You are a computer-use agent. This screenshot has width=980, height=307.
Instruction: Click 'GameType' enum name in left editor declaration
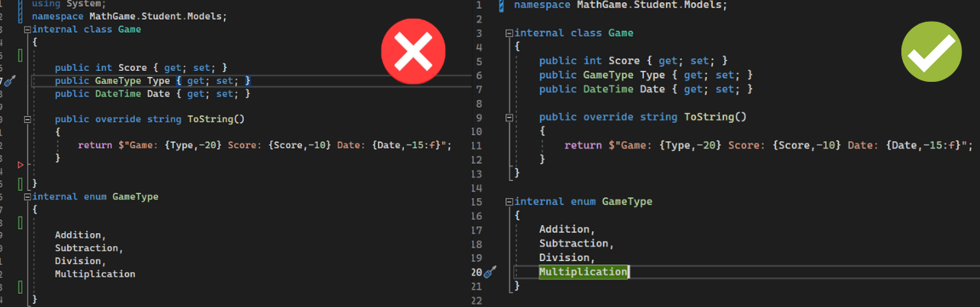coord(135,197)
